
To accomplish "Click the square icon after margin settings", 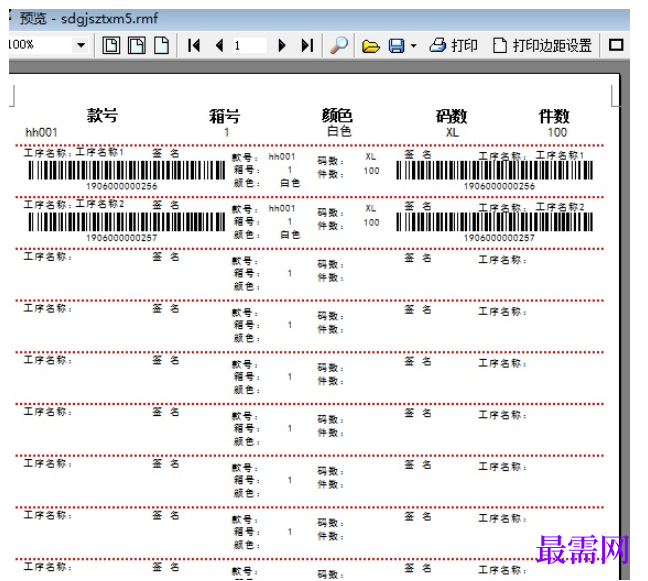I will pyautogui.click(x=616, y=45).
